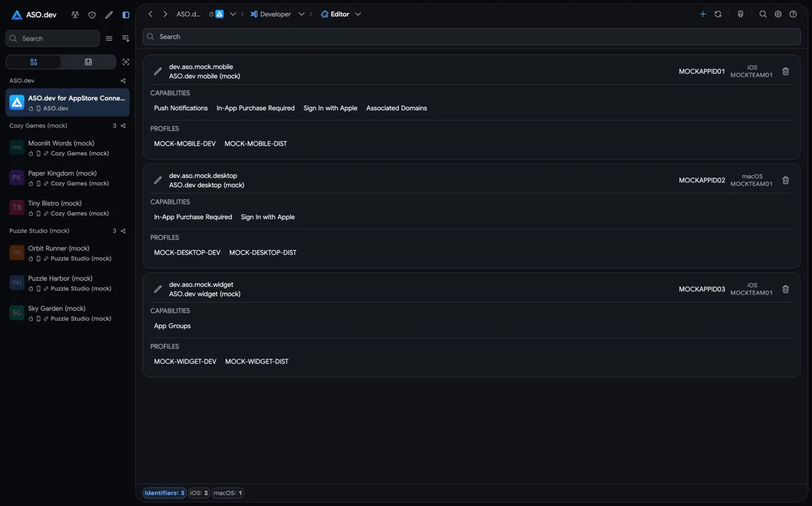Filter by macOS: 1 chip

pos(228,493)
